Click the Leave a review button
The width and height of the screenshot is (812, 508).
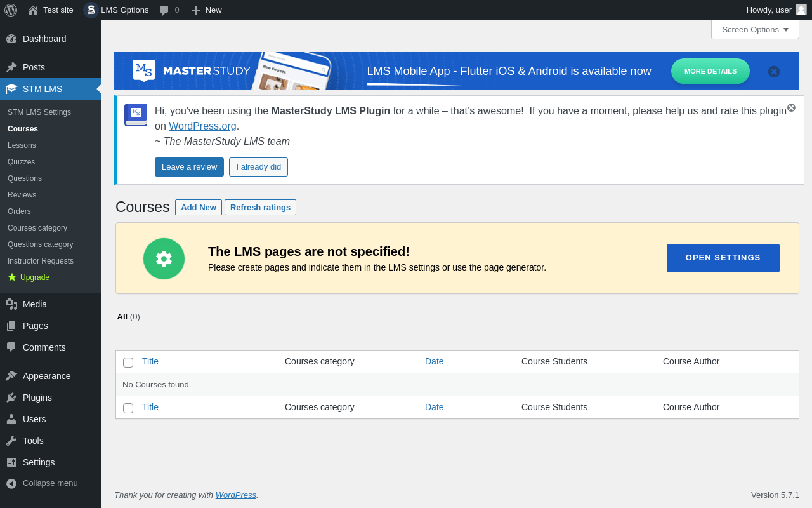pos(189,167)
